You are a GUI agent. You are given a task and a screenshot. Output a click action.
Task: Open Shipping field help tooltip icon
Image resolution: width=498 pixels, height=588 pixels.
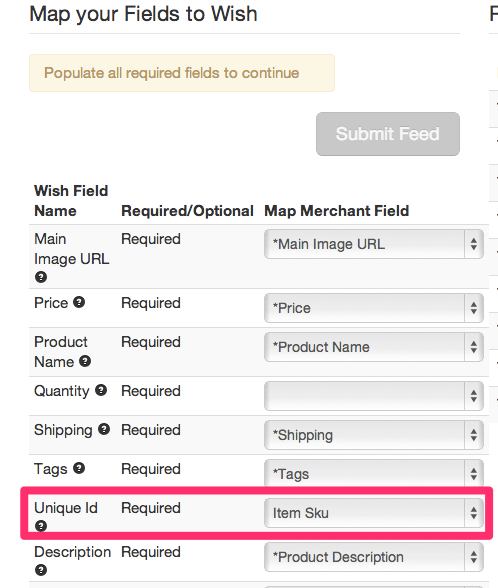tap(104, 429)
